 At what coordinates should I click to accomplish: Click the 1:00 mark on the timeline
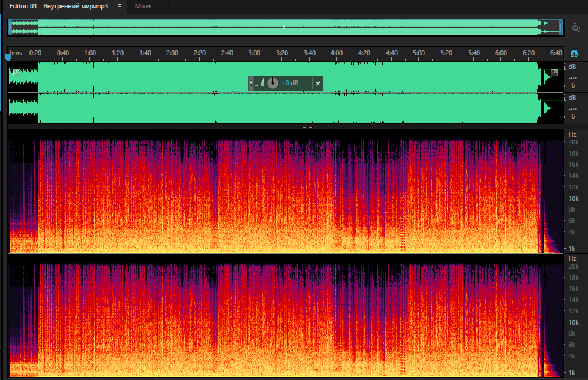90,53
